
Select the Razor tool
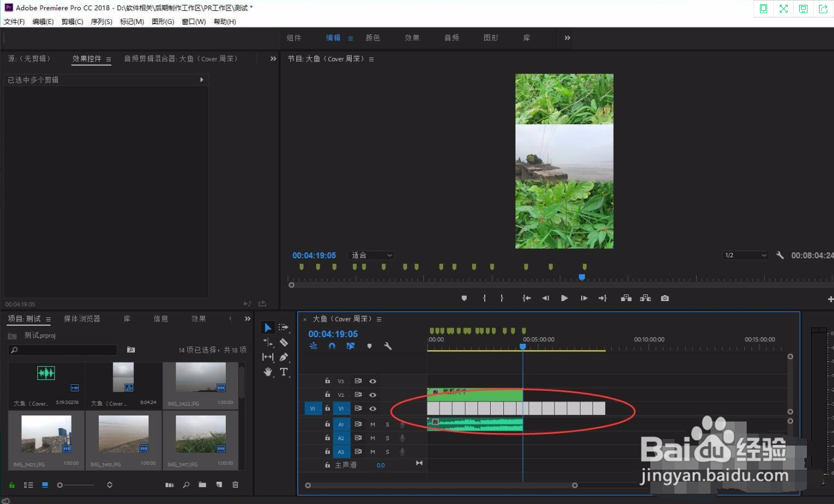284,342
